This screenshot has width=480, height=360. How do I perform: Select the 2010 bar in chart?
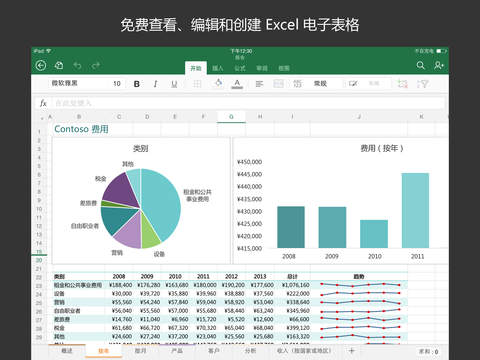374,234
